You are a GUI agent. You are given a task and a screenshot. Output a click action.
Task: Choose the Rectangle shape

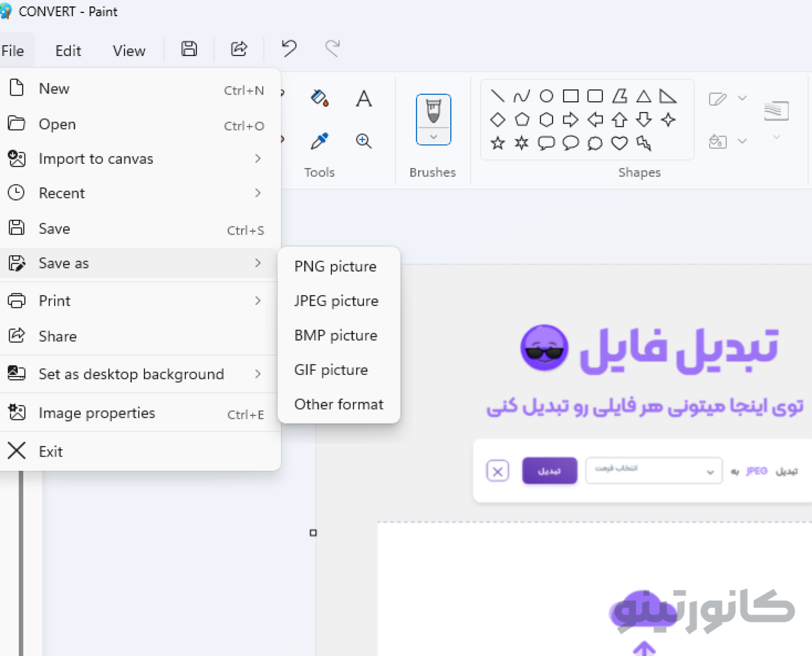pos(571,96)
